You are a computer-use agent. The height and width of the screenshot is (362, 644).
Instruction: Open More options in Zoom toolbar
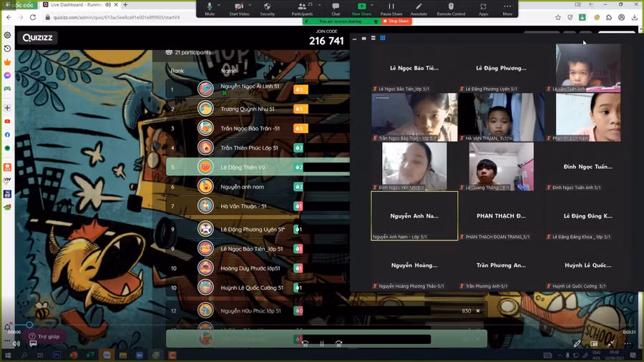point(507,6)
